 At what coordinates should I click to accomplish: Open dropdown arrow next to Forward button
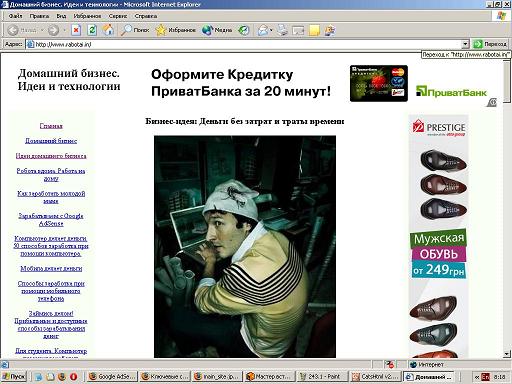point(64,30)
